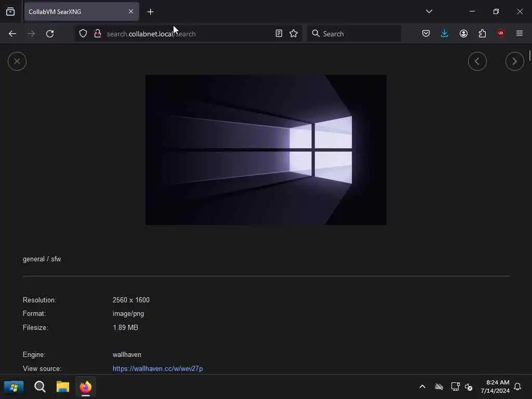Close the CollabVM SearXNG tab
Viewport: 532px width, 399px height.
coord(131,11)
